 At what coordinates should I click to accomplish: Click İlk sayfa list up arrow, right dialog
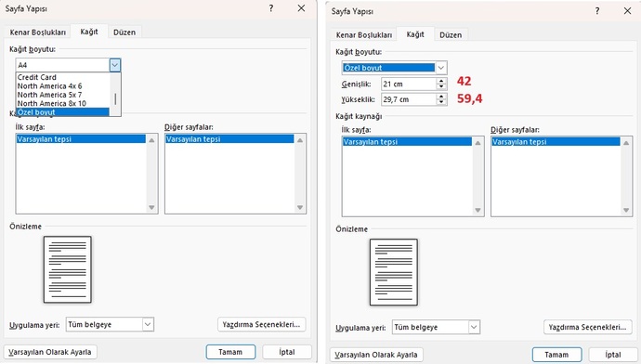[477, 143]
